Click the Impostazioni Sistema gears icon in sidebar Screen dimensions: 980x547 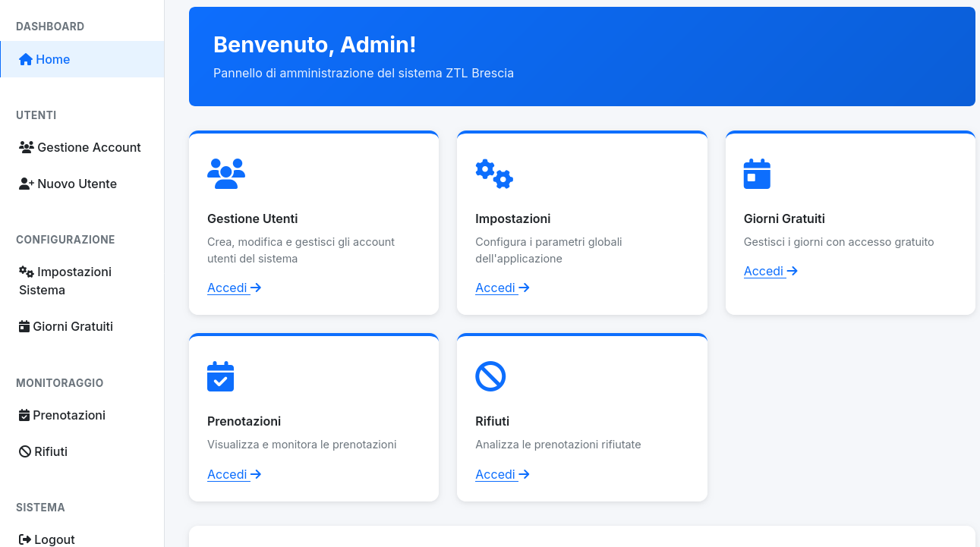pyautogui.click(x=27, y=272)
